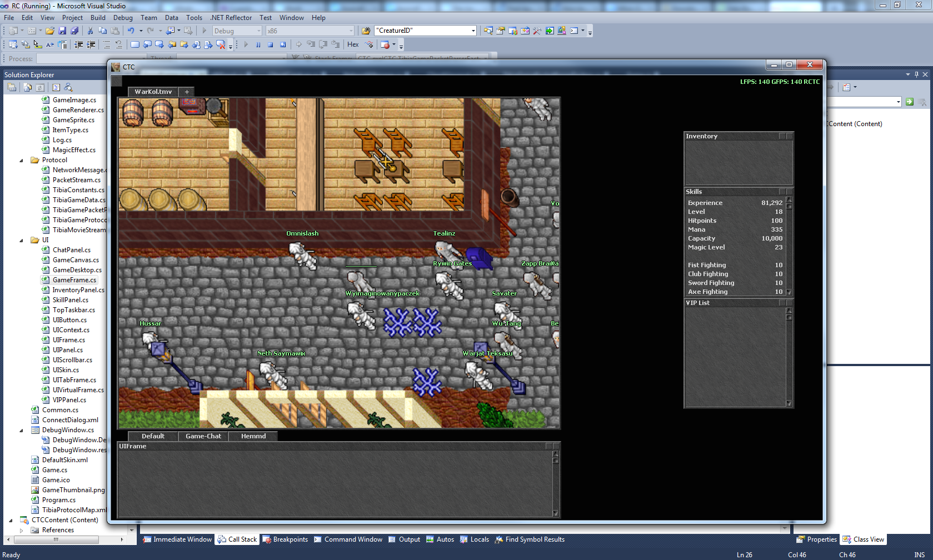Open the Locals window tab
The image size is (933, 560).
point(475,539)
